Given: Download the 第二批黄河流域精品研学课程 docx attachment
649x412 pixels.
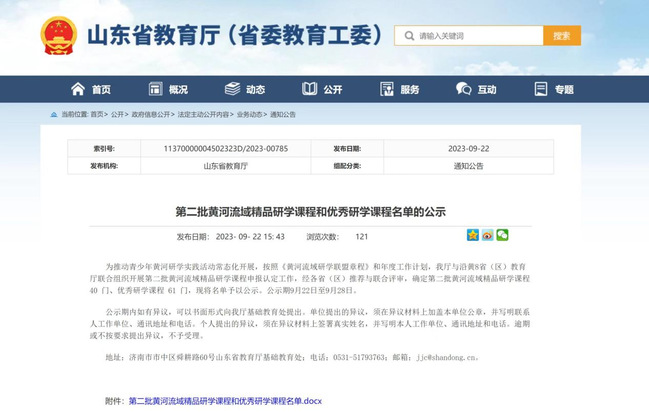Looking at the screenshot, I should [225, 401].
